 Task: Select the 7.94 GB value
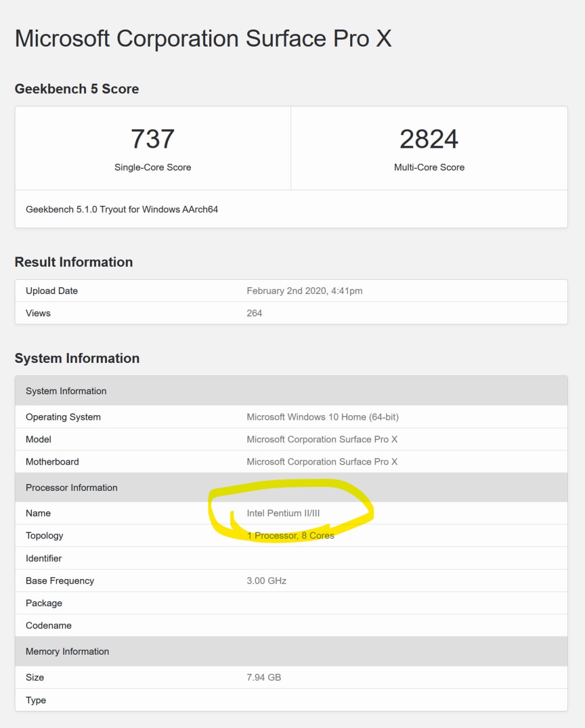(x=264, y=677)
